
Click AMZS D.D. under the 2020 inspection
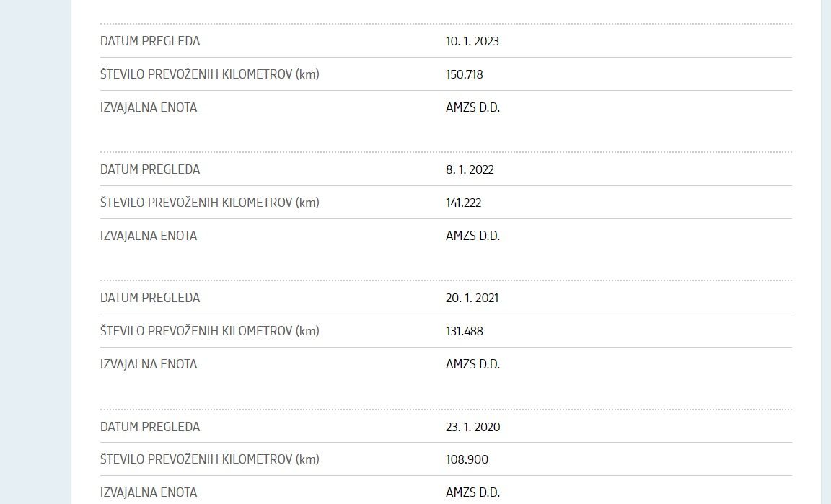472,492
